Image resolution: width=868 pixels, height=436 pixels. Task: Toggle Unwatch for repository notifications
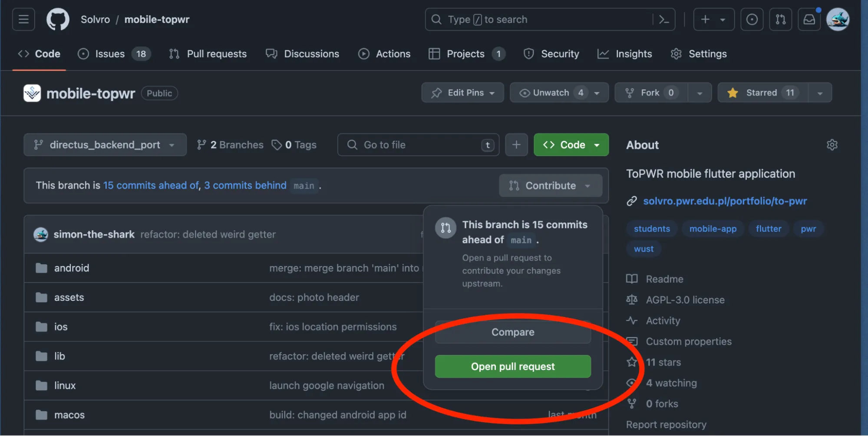pyautogui.click(x=551, y=93)
